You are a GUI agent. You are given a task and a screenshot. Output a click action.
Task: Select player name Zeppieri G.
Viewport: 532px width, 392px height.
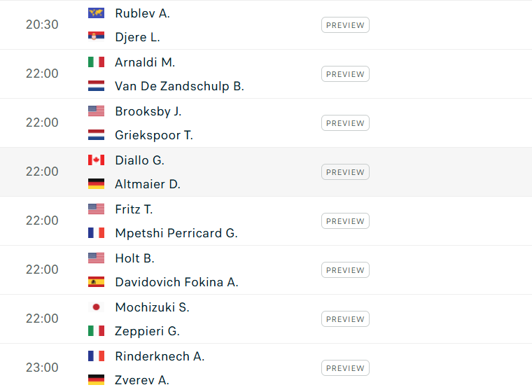click(x=147, y=331)
